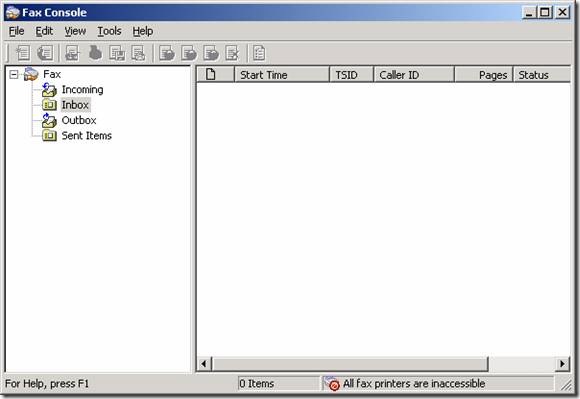This screenshot has height=399, width=580.
Task: Select the Outbox folder
Action: pos(79,121)
